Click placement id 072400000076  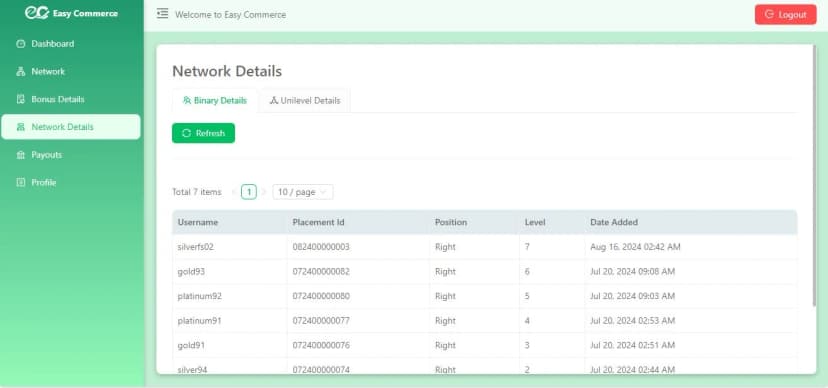click(321, 345)
